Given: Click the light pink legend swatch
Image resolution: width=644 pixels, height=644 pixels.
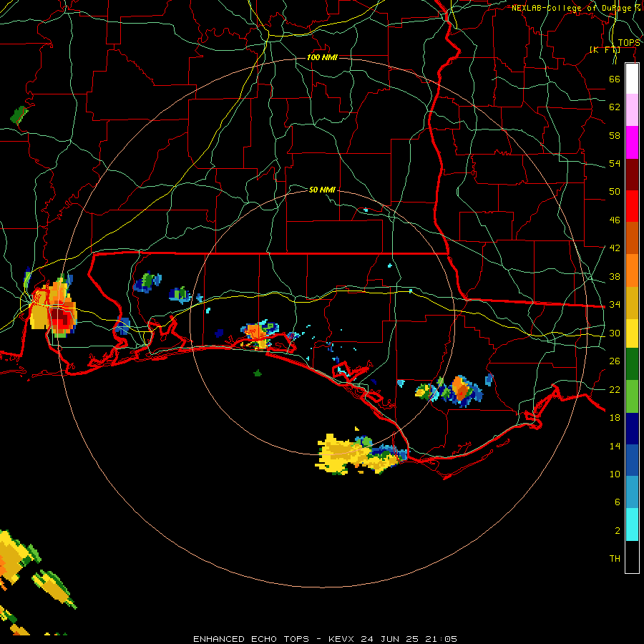Looking at the screenshot, I should 632,110.
